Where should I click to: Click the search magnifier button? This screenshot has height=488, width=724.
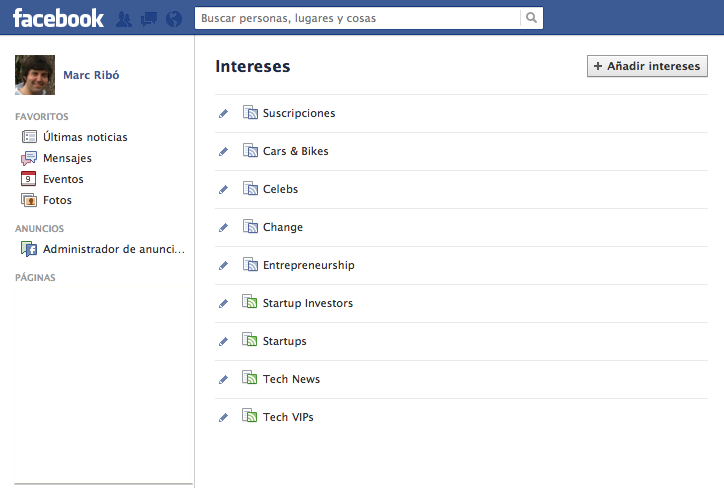tap(531, 18)
